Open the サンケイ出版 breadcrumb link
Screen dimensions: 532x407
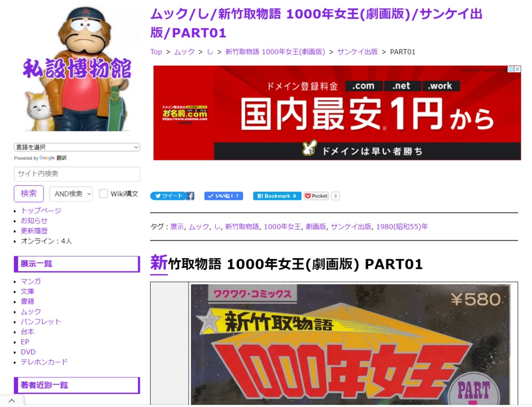(x=357, y=52)
